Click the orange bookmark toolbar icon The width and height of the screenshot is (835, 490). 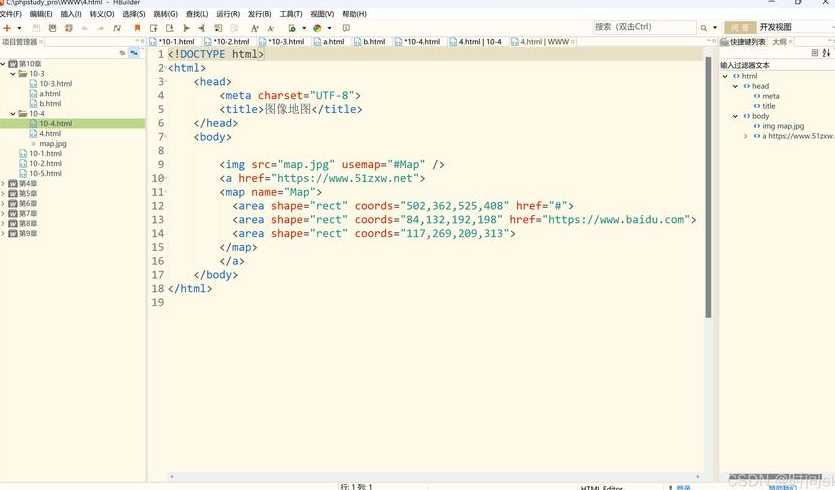coord(137,28)
